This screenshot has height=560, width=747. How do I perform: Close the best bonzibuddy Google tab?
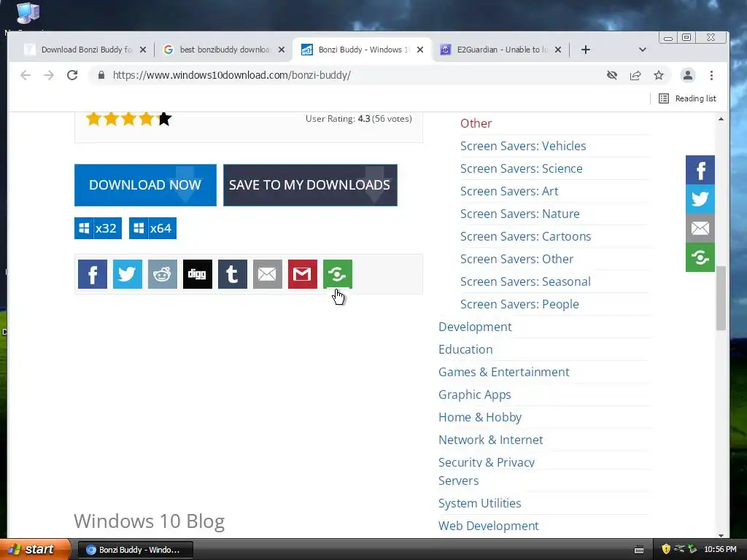click(x=281, y=50)
